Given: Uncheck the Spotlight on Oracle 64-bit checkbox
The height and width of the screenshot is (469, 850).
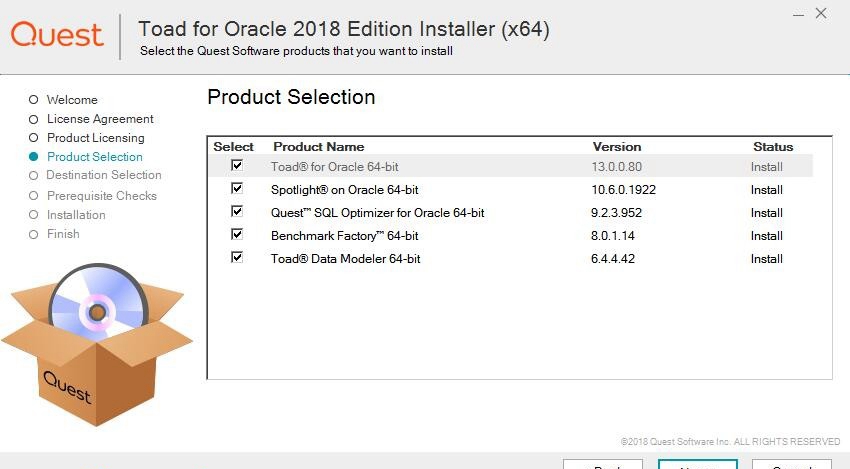Looking at the screenshot, I should 237,188.
